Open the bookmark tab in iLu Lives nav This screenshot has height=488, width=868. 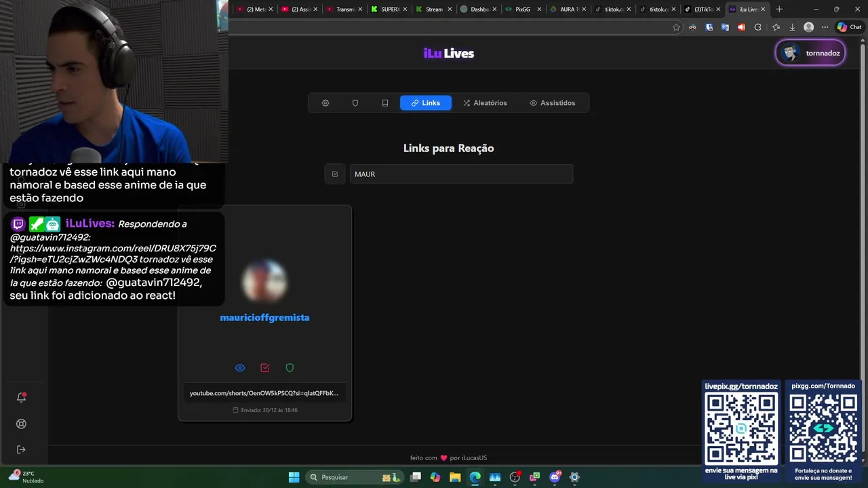tap(385, 103)
